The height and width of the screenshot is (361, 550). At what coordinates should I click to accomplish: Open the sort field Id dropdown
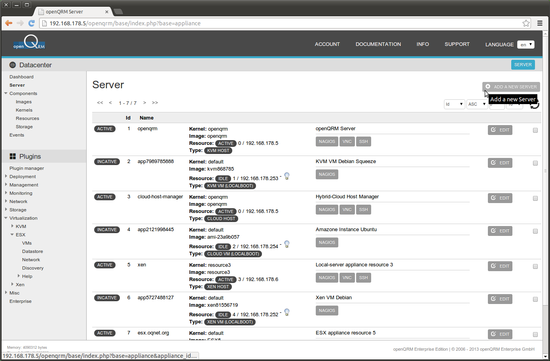click(454, 104)
